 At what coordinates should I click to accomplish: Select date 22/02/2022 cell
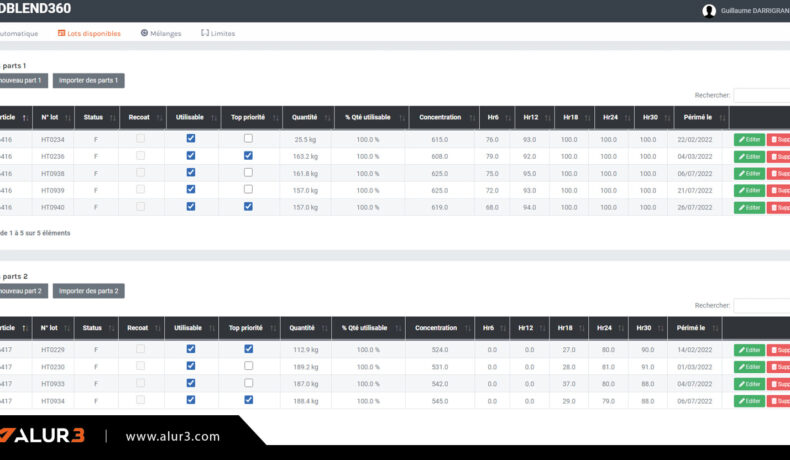694,140
